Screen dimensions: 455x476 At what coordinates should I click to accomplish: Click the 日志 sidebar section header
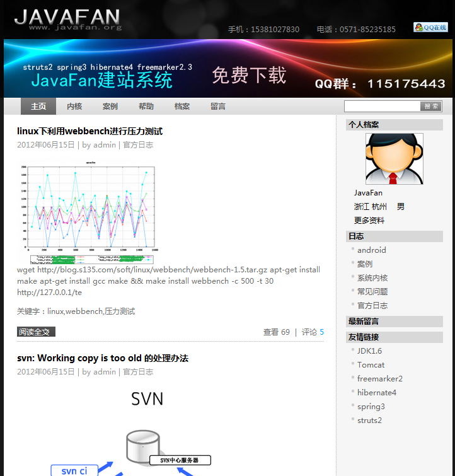[395, 236]
